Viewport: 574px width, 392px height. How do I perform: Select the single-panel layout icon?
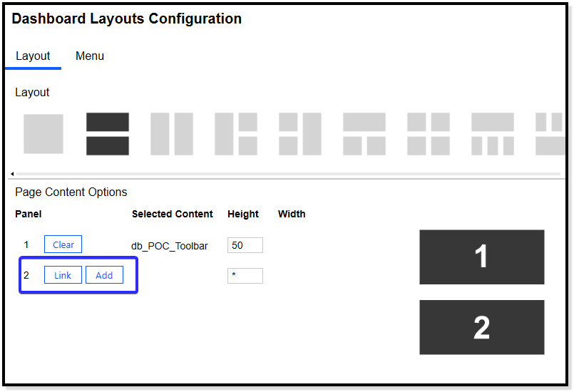pos(43,134)
